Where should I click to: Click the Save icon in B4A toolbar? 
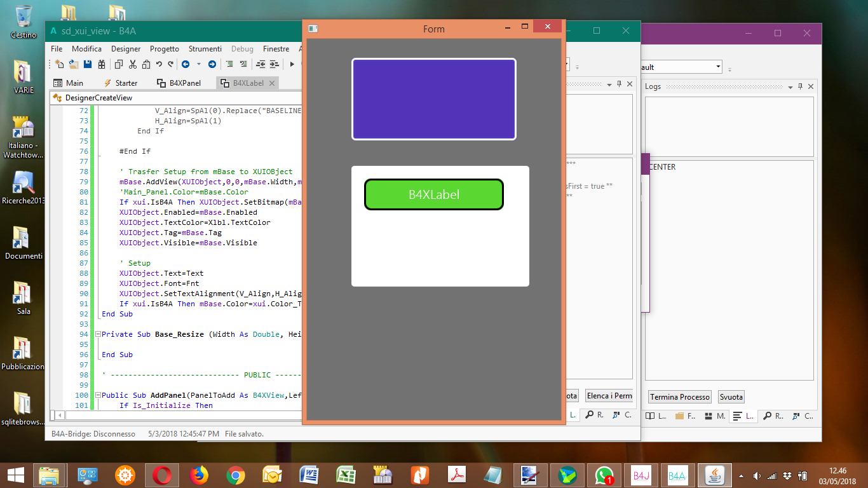87,64
